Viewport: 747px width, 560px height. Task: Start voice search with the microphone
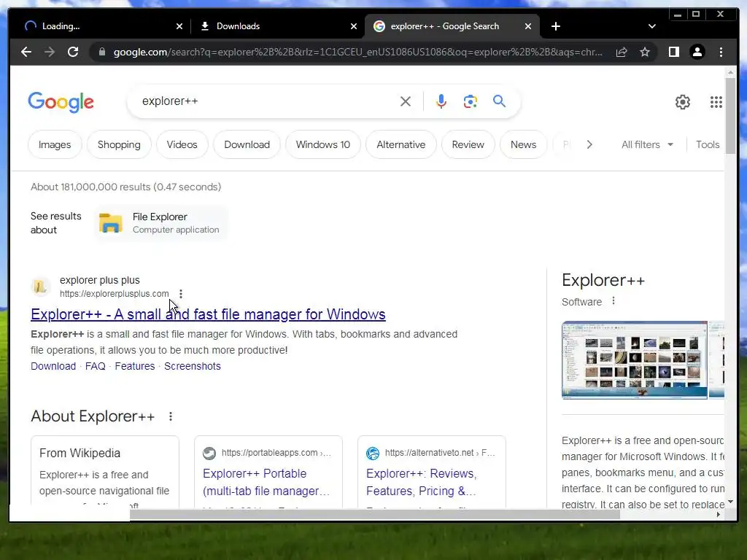(x=441, y=101)
